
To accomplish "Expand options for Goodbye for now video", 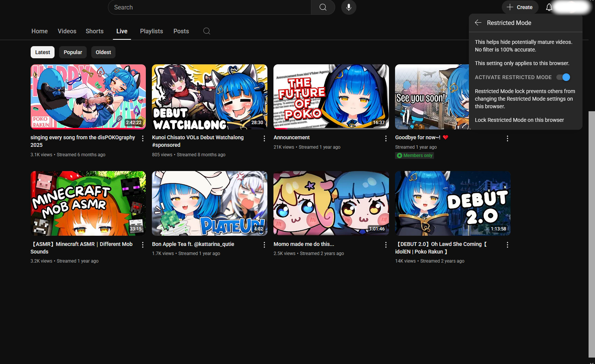I will pyautogui.click(x=507, y=138).
